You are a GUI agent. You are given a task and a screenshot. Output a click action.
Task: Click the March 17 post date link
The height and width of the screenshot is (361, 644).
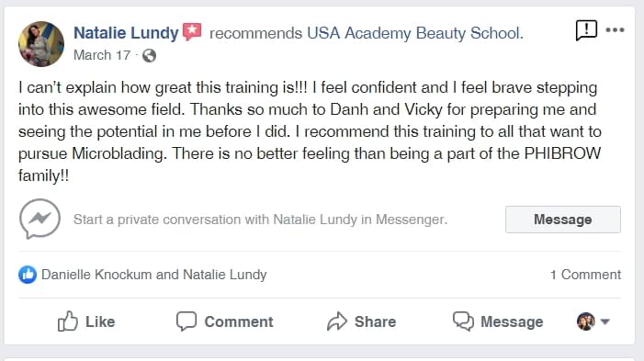click(x=102, y=55)
